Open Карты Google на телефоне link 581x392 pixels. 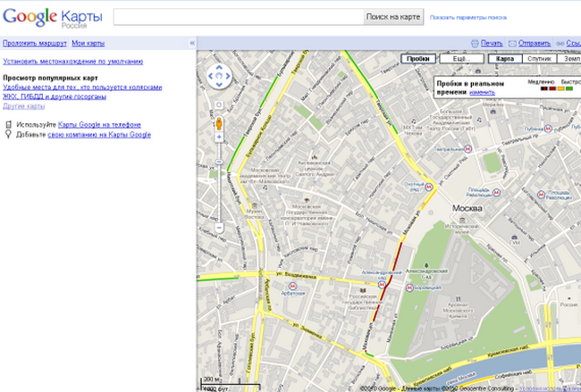99,125
